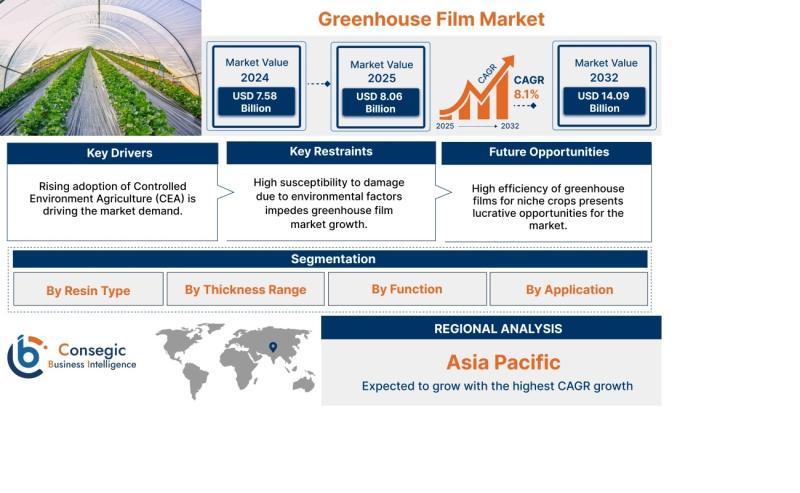This screenshot has width=800, height=493.
Task: Click the USD 8.06 Billion label
Action: (381, 103)
